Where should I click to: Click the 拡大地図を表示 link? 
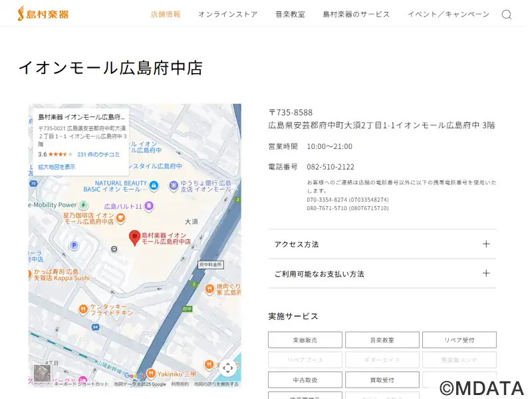coord(57,167)
